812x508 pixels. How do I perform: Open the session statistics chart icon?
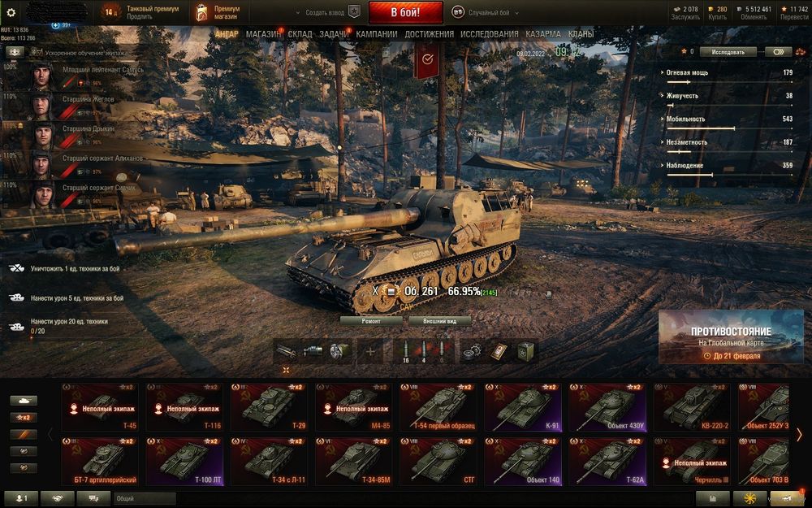[713, 498]
